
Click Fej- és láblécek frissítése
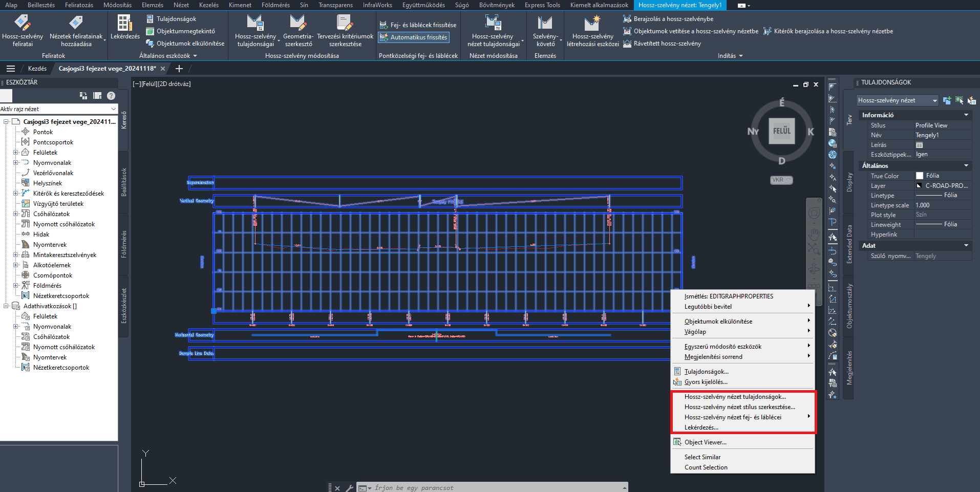coord(418,25)
